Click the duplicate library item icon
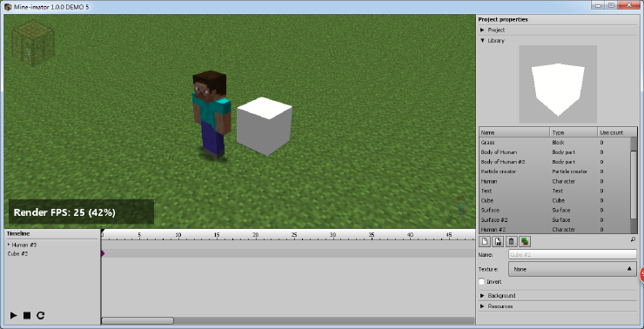 tap(498, 241)
